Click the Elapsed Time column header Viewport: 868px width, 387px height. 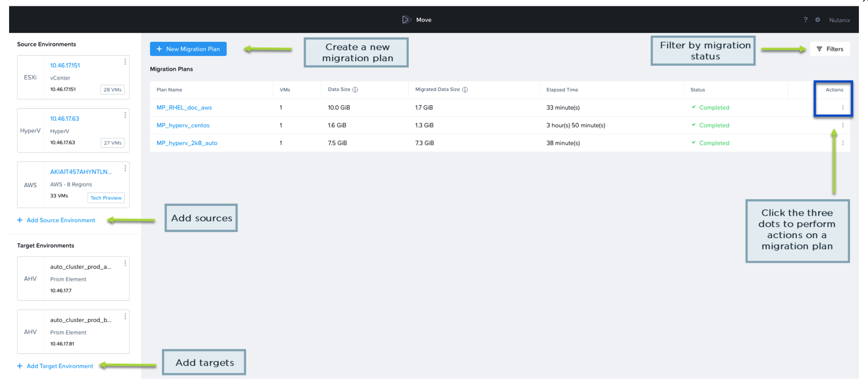pos(562,90)
